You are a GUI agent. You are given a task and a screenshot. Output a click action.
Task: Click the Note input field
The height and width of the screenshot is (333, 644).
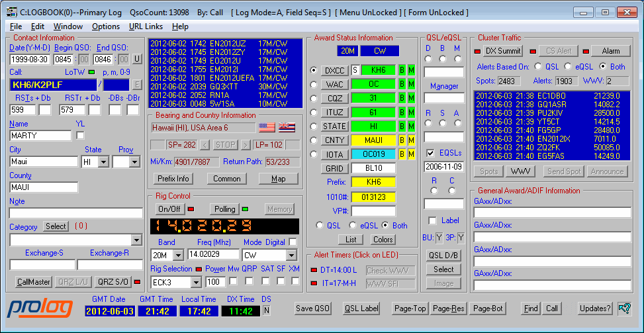pyautogui.click(x=75, y=213)
